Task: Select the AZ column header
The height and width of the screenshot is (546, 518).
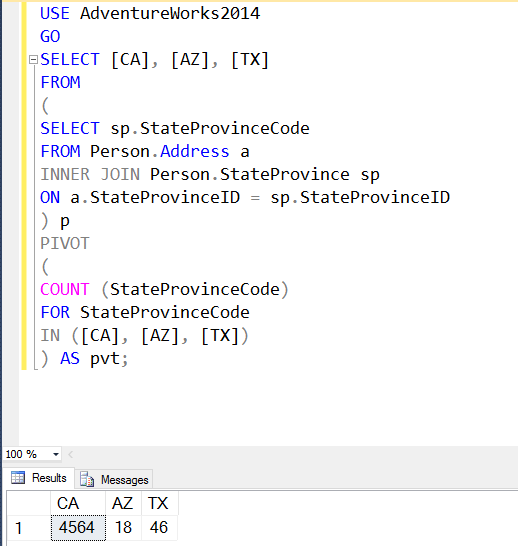Action: 123,504
